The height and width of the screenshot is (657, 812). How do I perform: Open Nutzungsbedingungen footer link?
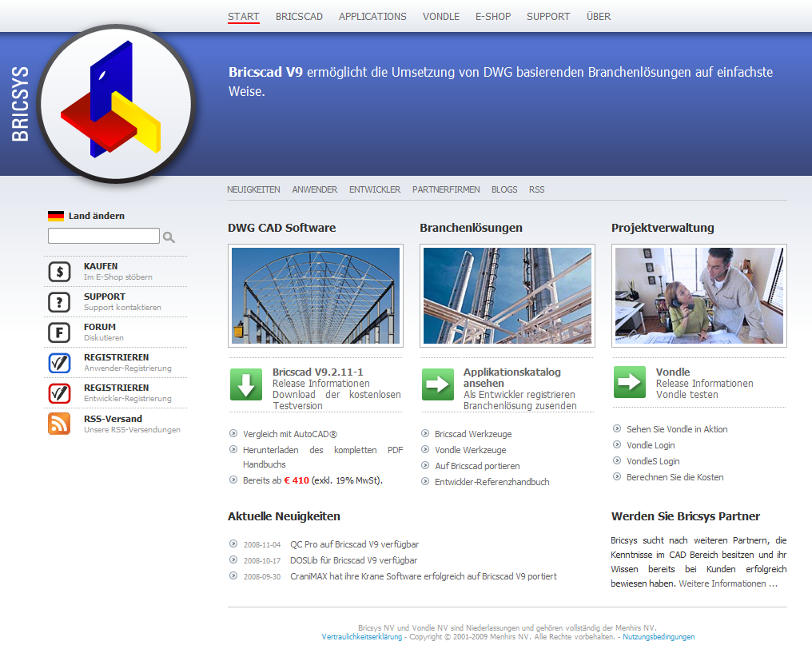click(x=659, y=637)
